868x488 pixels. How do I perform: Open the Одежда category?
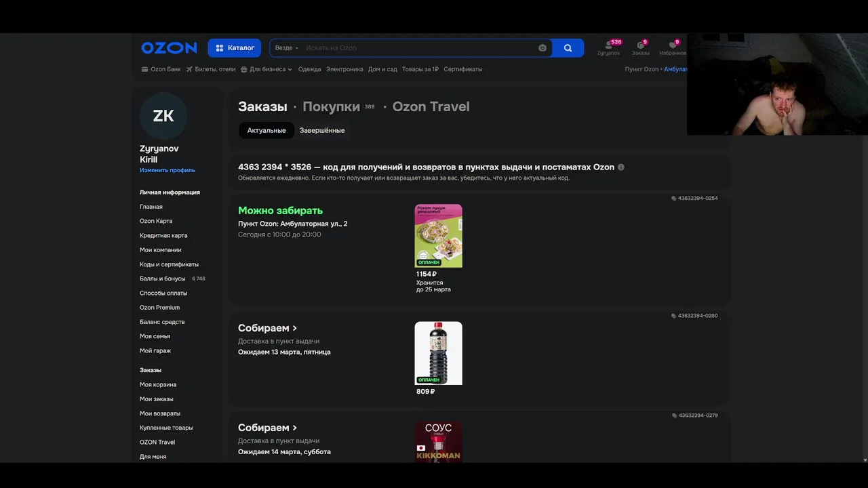(x=309, y=69)
